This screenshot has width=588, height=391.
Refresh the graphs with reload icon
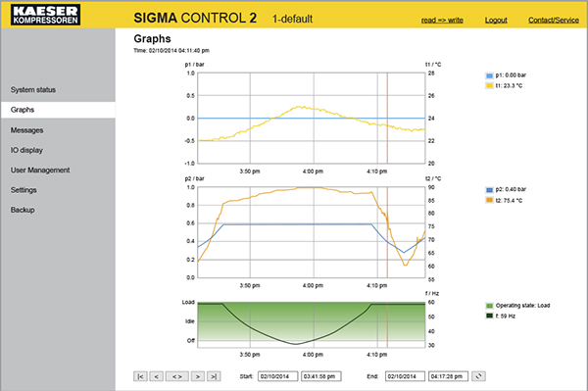[478, 376]
